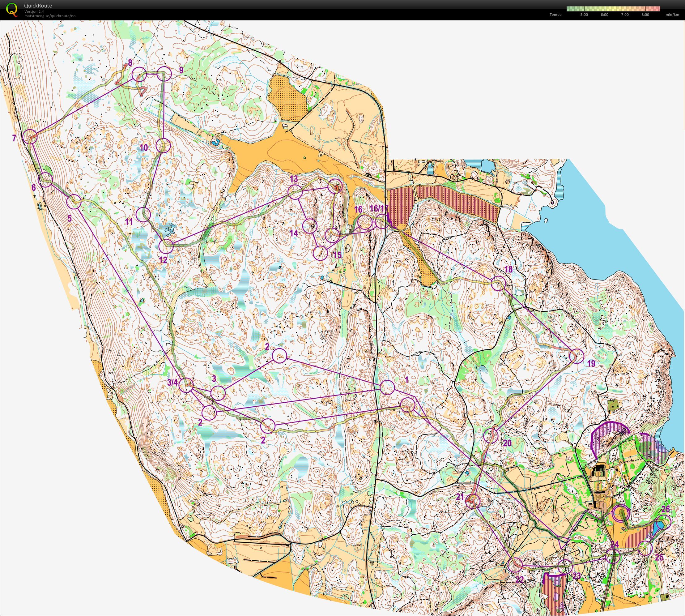Click the 7:00 tempo legend value
Screen dimensions: 685x616
[625, 15]
